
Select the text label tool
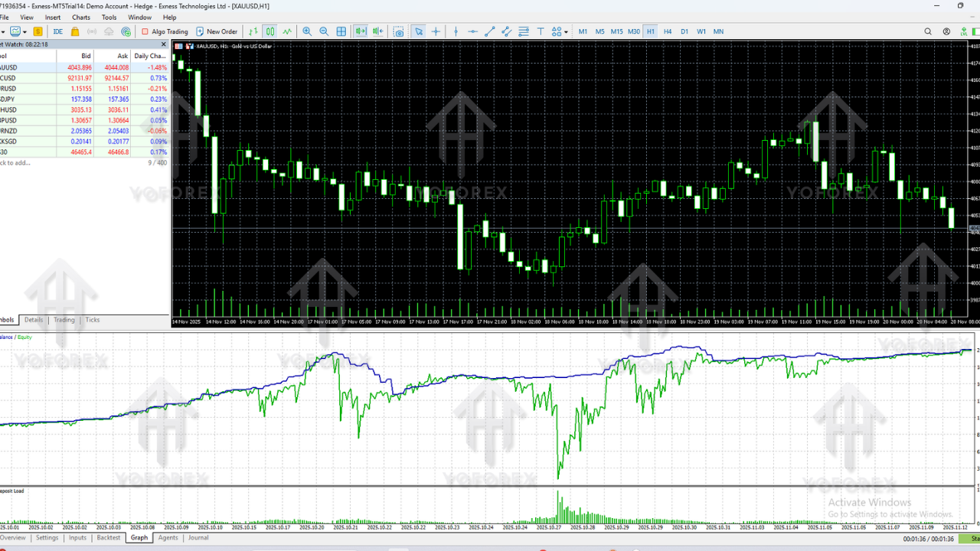point(539,31)
